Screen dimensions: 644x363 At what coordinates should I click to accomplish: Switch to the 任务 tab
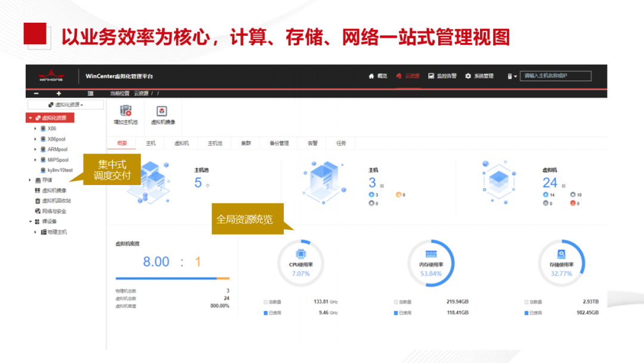click(x=341, y=143)
